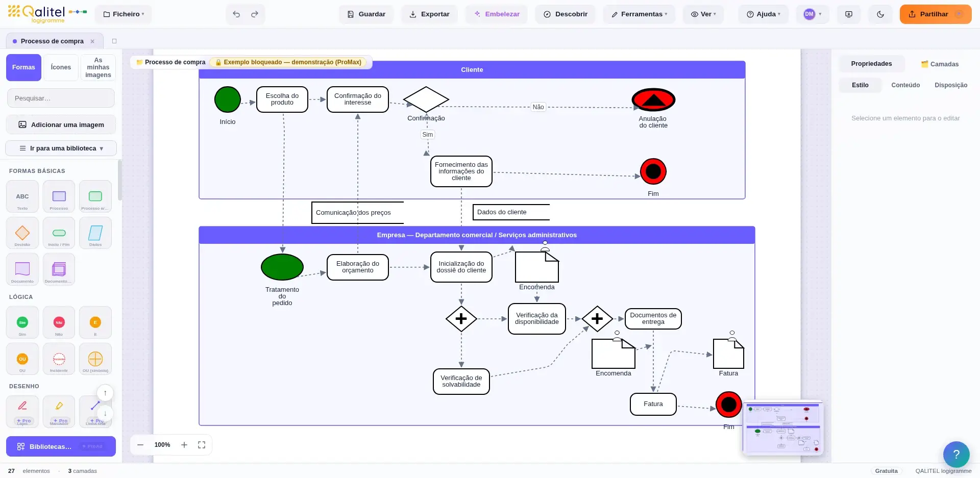
Task: Click the 100% zoom level value
Action: click(162, 445)
